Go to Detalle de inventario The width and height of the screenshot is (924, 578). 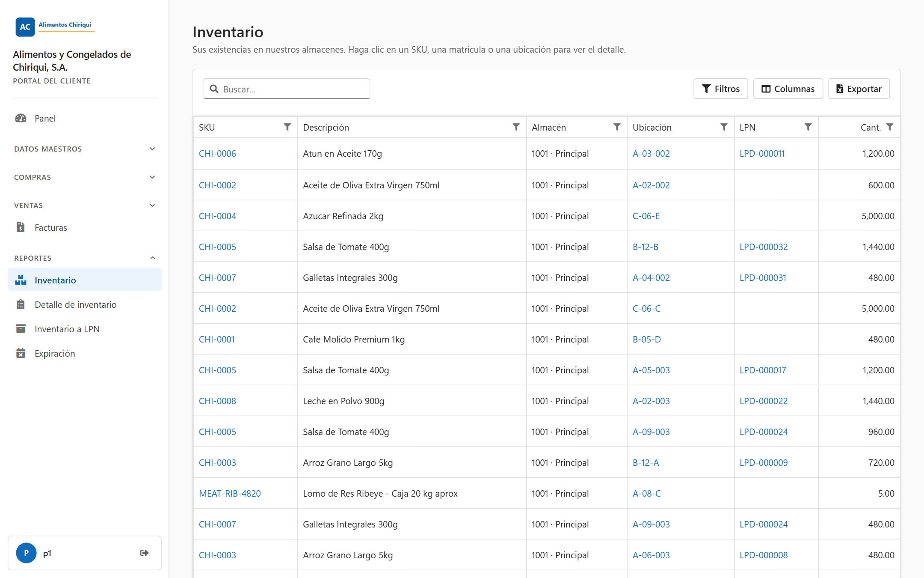point(85,304)
